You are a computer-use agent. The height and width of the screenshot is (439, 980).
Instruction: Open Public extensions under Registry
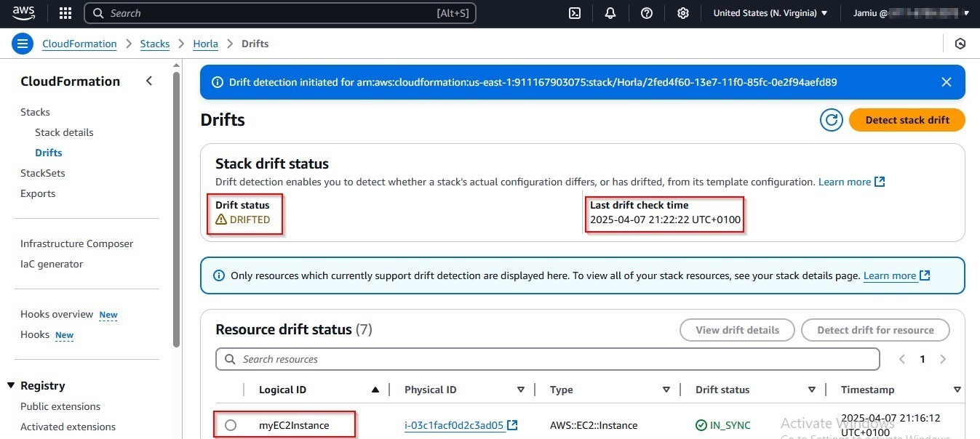[x=60, y=406]
